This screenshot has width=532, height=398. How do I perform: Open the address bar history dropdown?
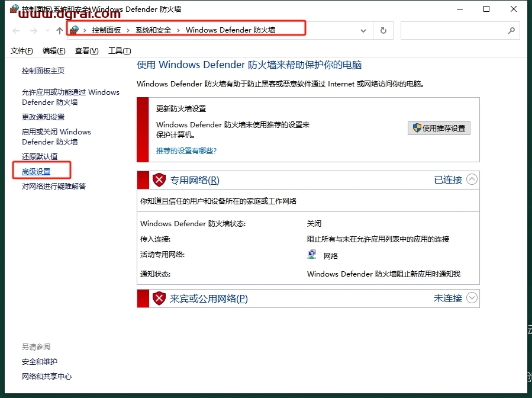click(363, 31)
